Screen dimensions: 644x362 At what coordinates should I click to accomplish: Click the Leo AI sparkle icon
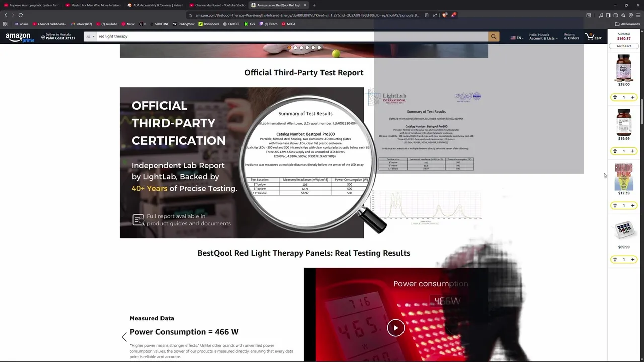tap(623, 15)
